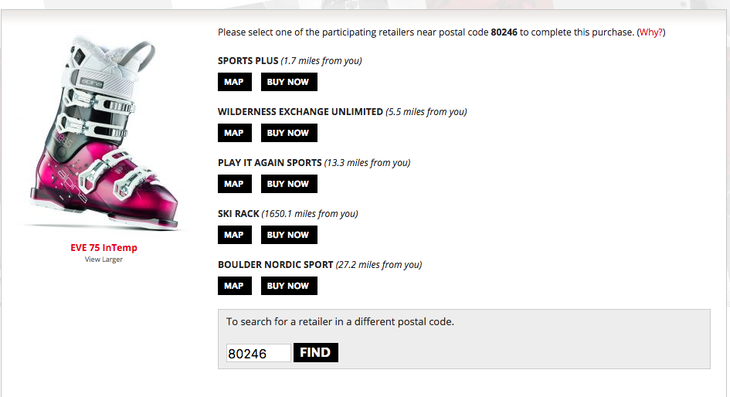Open the EVE 75 InTemp product link
Screen dimensions: 730x397
click(104, 248)
